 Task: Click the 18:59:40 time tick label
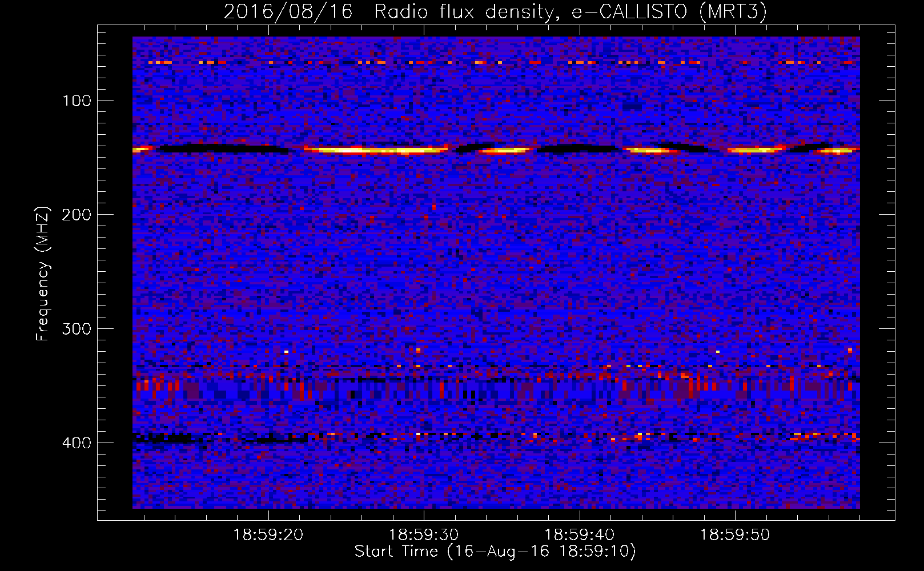579,535
